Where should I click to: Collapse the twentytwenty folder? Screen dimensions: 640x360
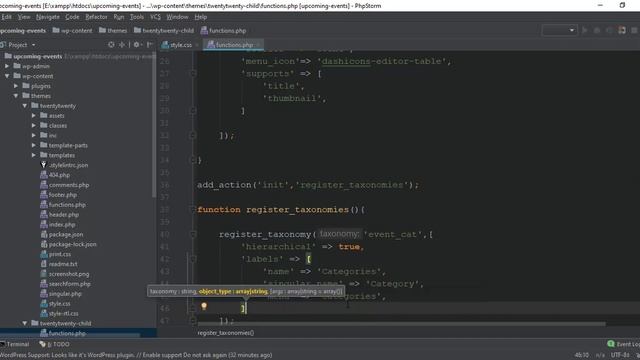(25, 106)
